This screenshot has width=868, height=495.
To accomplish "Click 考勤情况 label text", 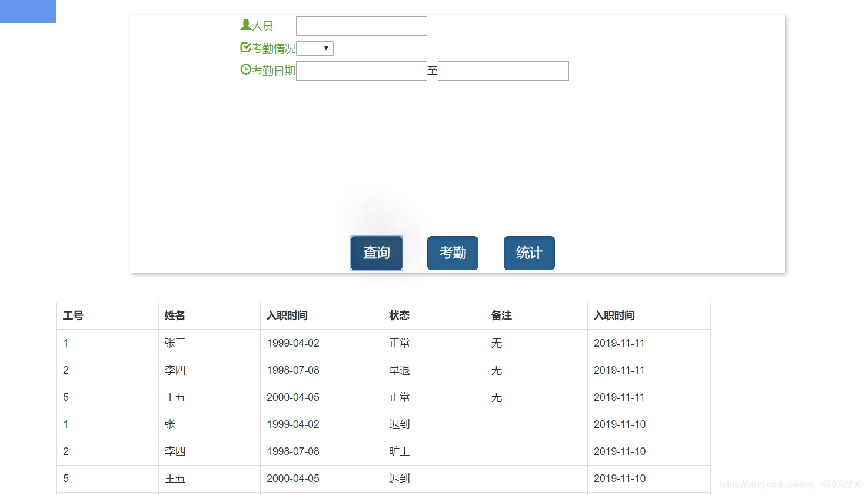I will coord(274,48).
